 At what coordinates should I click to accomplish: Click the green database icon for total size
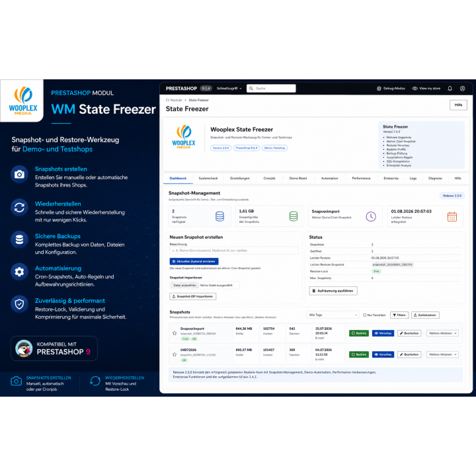pos(294,216)
